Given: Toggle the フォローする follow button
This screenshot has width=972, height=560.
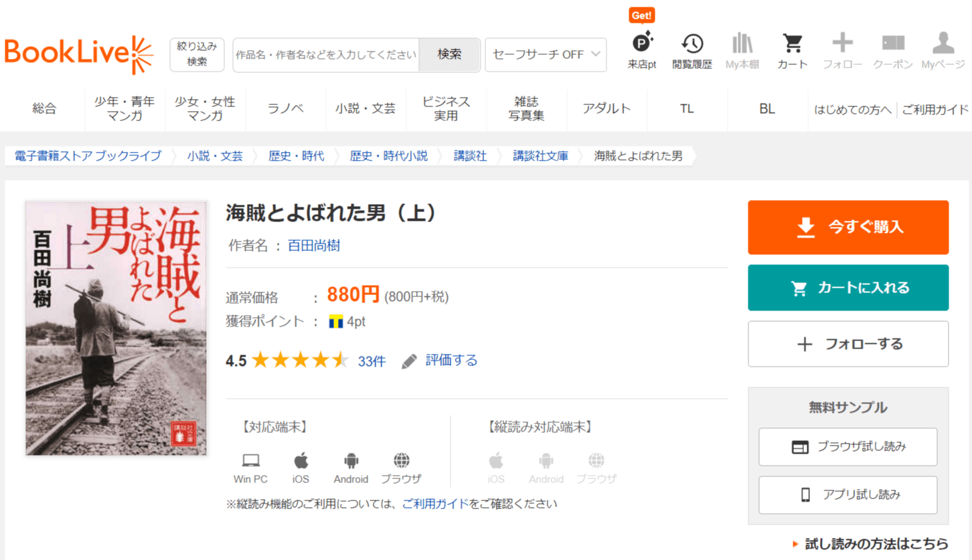Looking at the screenshot, I should coord(848,344).
